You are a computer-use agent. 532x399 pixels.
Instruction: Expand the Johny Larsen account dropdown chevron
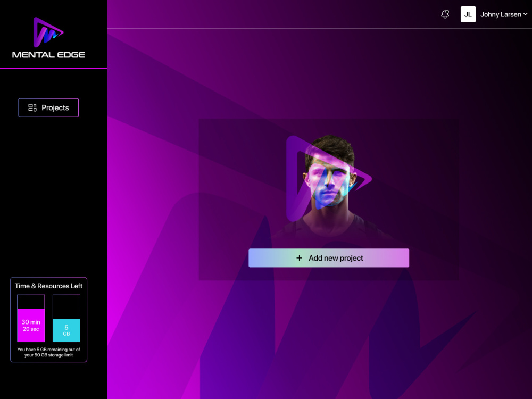click(525, 14)
